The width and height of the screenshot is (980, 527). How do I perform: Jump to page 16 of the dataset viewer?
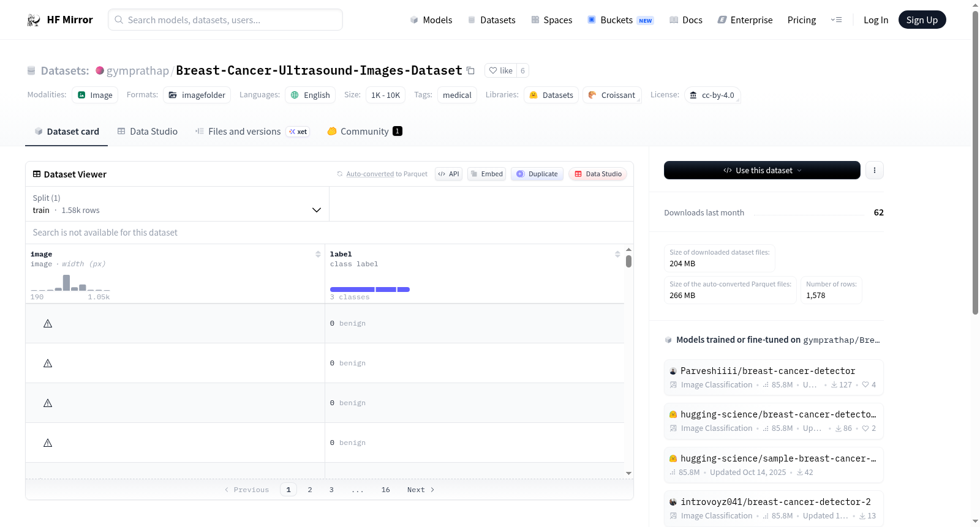386,490
